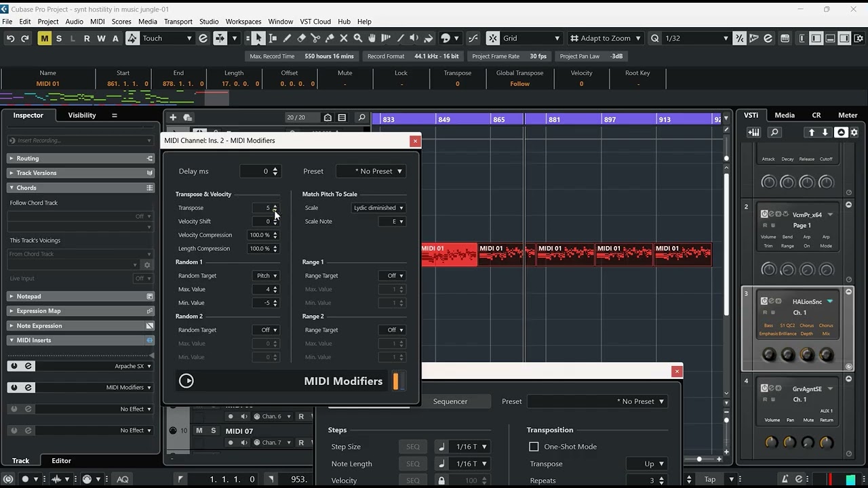Image resolution: width=868 pixels, height=488 pixels.
Task: Toggle the Write automation W button
Action: pyautogui.click(x=101, y=39)
